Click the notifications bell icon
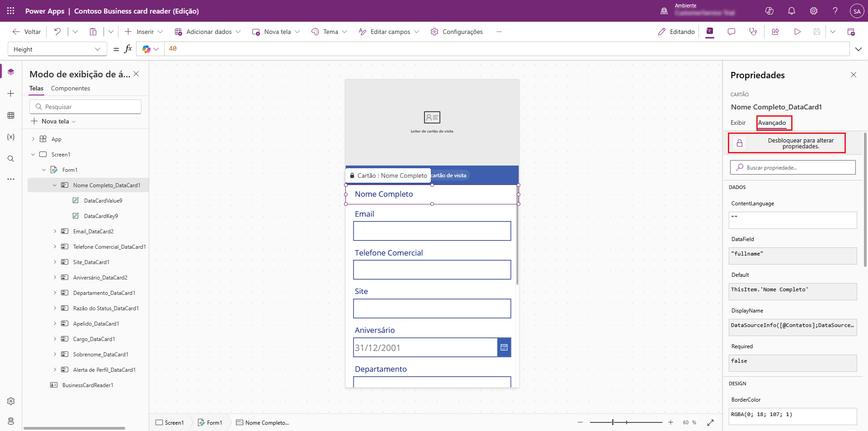 click(792, 11)
